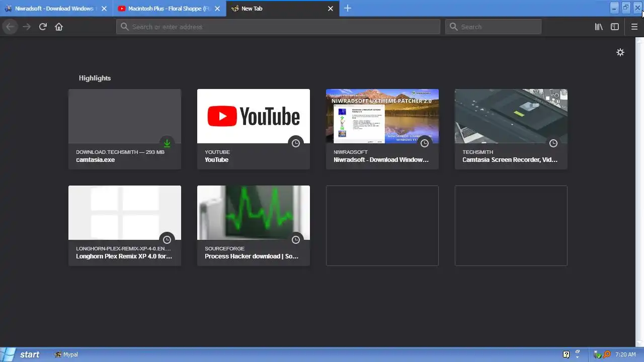The image size is (644, 362).
Task: Click Process Hacker download title text
Action: click(252, 256)
